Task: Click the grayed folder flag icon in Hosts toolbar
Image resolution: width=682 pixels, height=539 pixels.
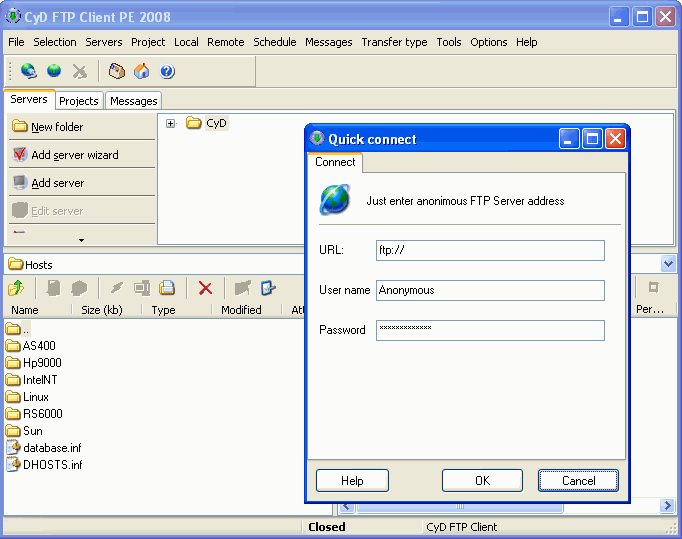Action: click(243, 288)
